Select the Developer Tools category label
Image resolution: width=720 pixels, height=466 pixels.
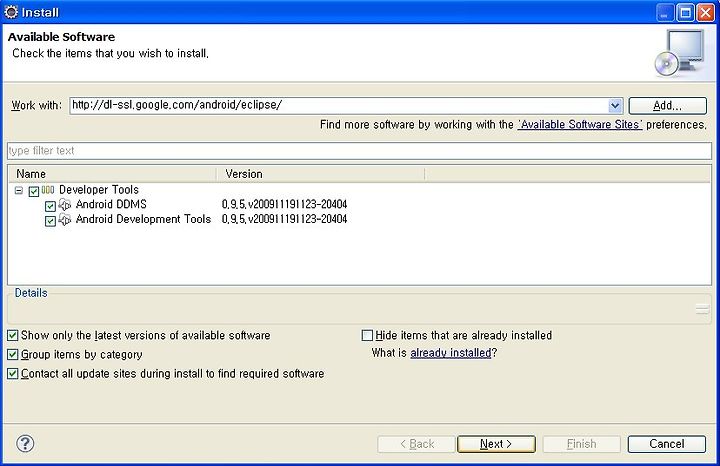(x=99, y=190)
